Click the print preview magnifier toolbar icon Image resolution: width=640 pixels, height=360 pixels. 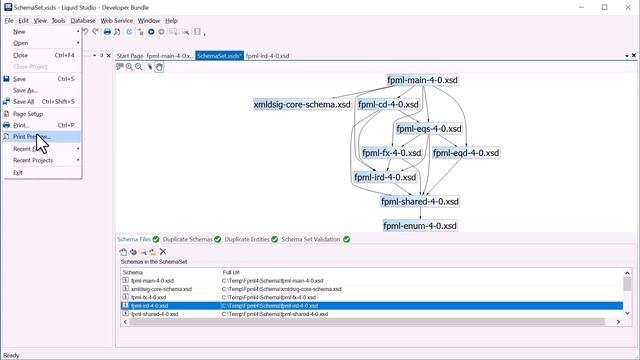pyautogui.click(x=117, y=32)
